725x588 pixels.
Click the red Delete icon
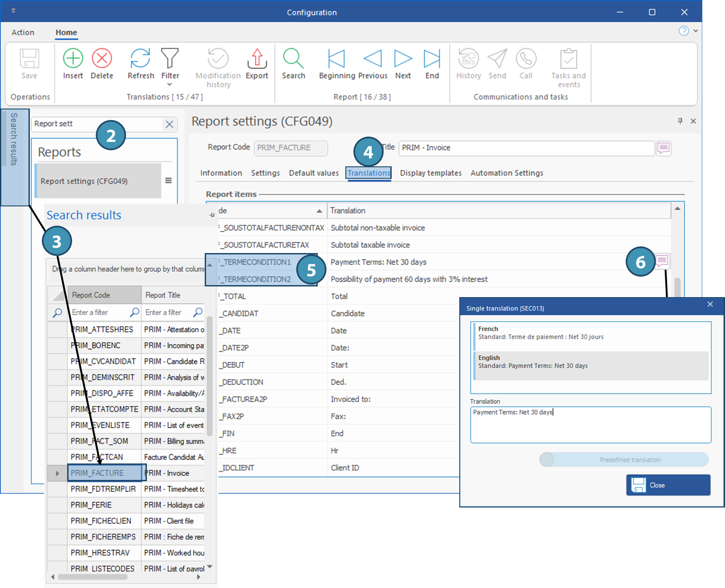pos(102,59)
